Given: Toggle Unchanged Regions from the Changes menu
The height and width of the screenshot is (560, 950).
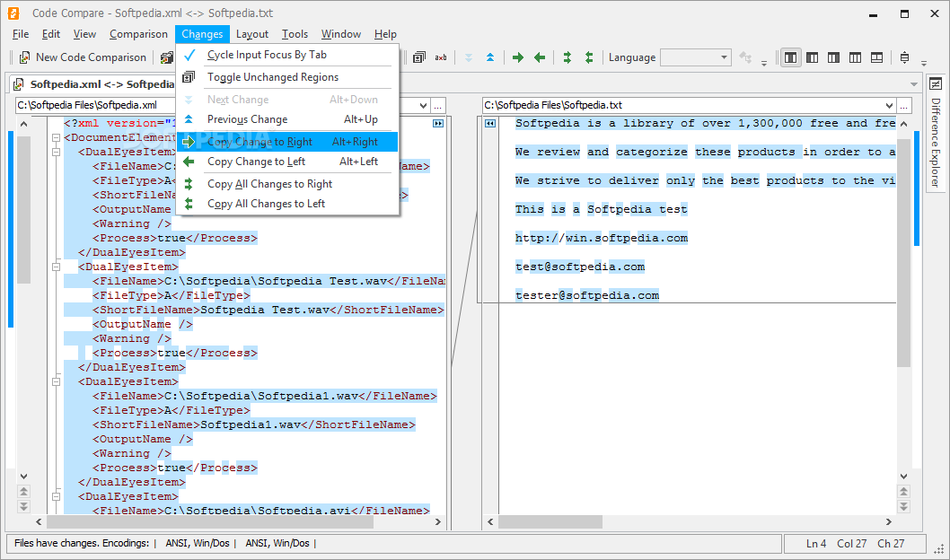Looking at the screenshot, I should pos(272,77).
